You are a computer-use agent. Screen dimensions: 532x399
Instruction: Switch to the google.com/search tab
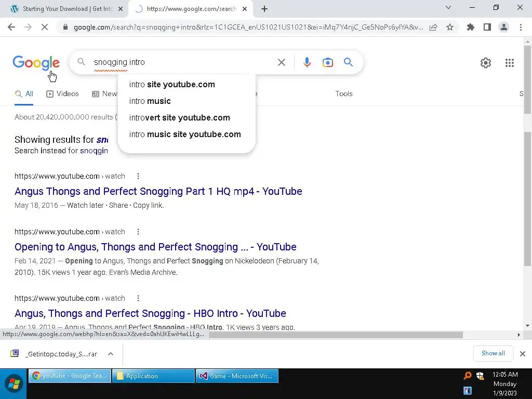191,9
